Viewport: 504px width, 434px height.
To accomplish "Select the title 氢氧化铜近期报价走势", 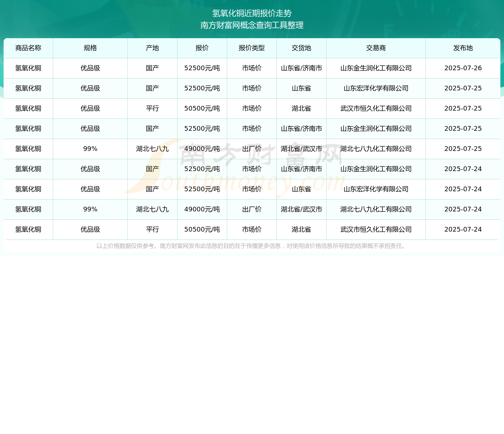I will [x=252, y=13].
